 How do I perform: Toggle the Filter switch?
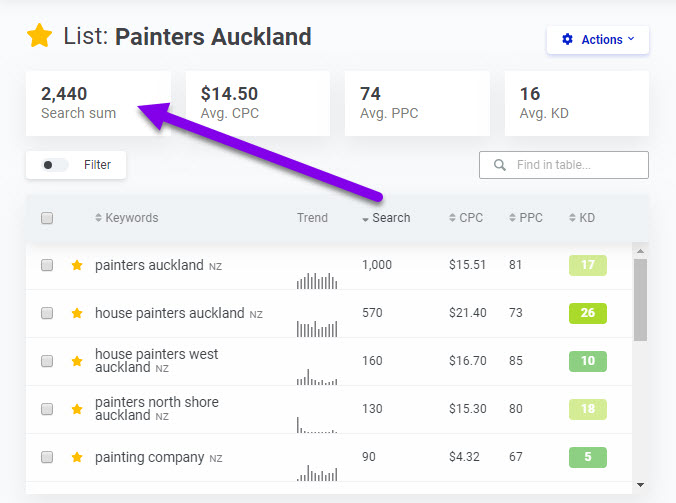[54, 165]
